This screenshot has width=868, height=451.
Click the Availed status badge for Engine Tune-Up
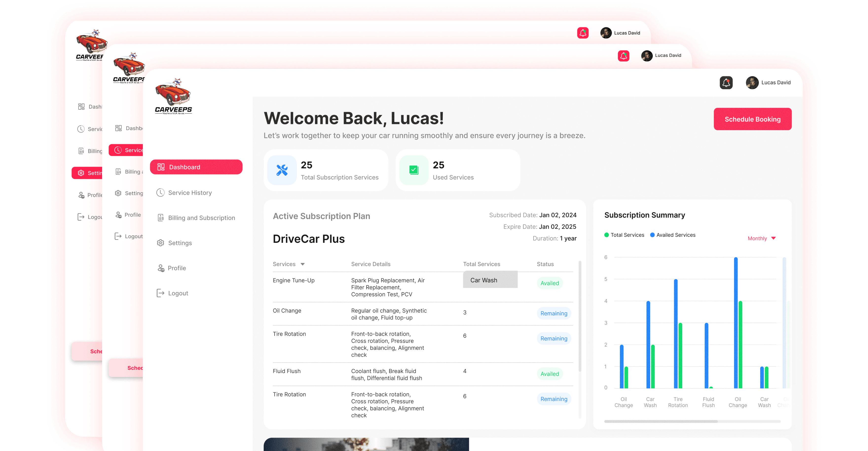(550, 283)
